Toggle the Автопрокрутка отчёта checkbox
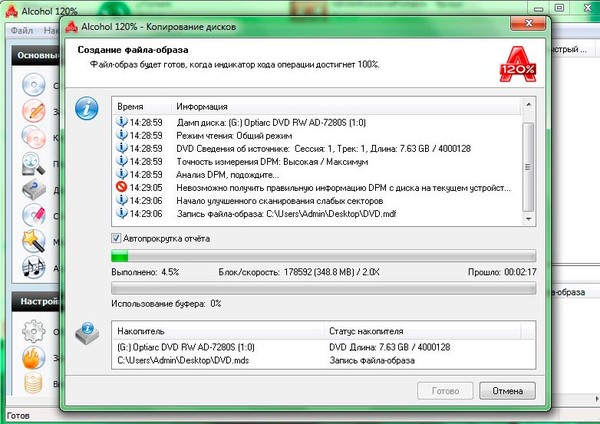600x424 pixels. pyautogui.click(x=116, y=238)
